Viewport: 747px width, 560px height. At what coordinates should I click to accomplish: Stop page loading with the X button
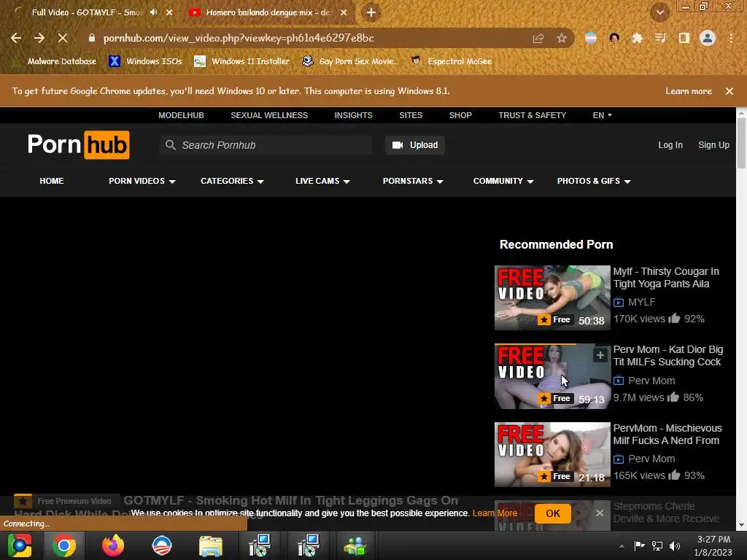[x=63, y=38]
